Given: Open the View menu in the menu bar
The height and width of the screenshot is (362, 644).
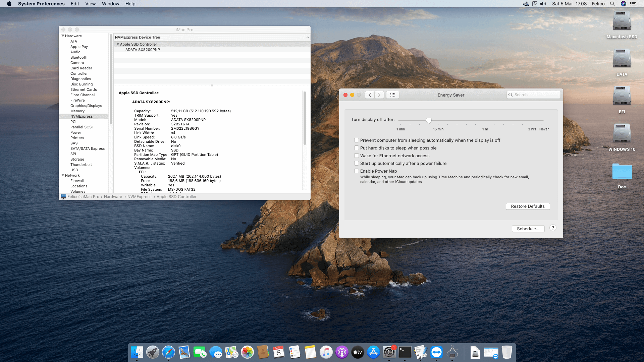Looking at the screenshot, I should [x=90, y=4].
